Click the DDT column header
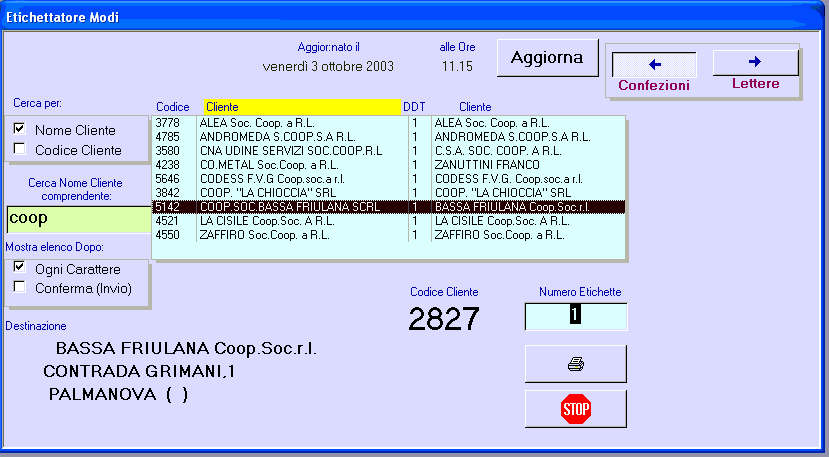This screenshot has height=457, width=829. coord(414,107)
